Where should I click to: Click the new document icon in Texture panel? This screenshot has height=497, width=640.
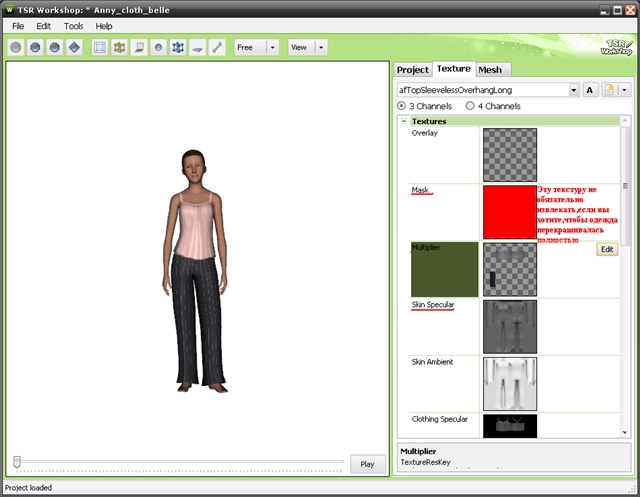pyautogui.click(x=609, y=90)
